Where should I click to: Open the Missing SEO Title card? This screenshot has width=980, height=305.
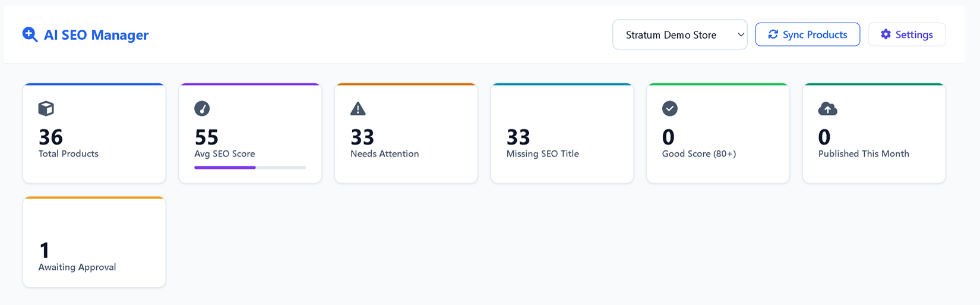tap(562, 133)
